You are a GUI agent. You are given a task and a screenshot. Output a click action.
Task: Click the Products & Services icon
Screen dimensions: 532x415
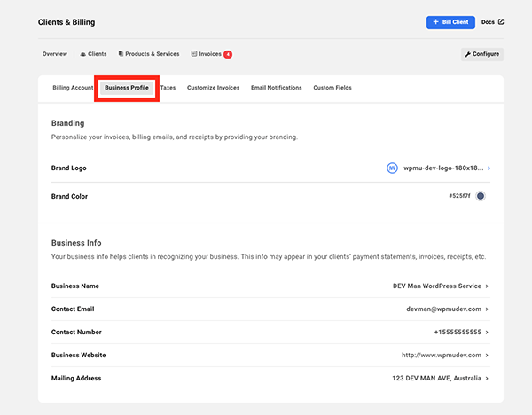pyautogui.click(x=121, y=53)
